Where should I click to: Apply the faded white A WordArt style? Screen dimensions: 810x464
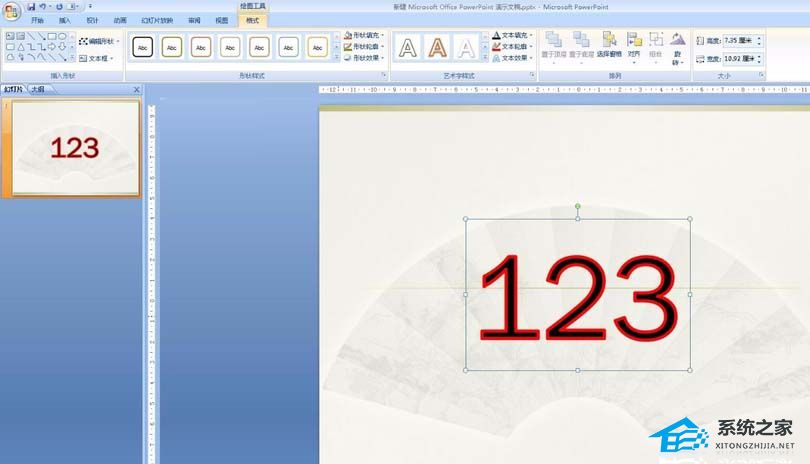[466, 48]
